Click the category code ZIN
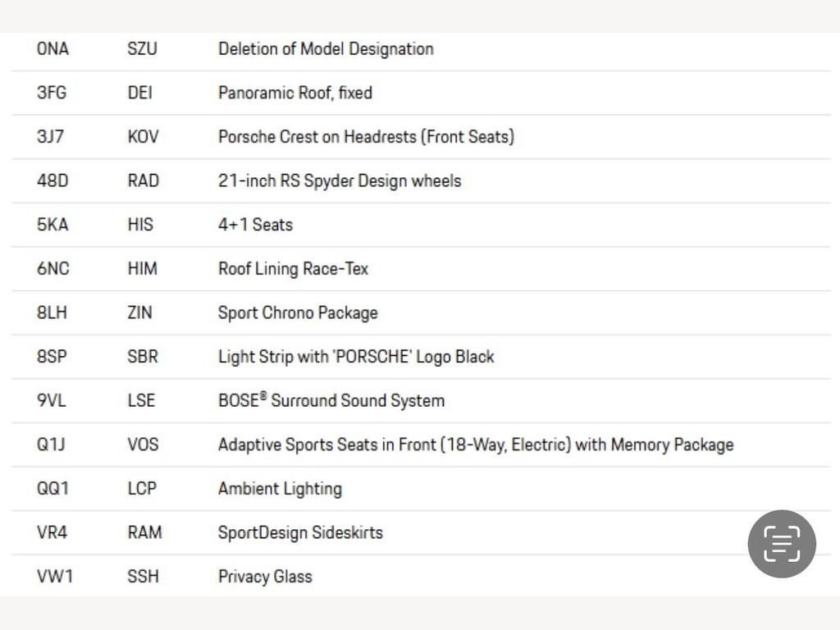 (139, 313)
